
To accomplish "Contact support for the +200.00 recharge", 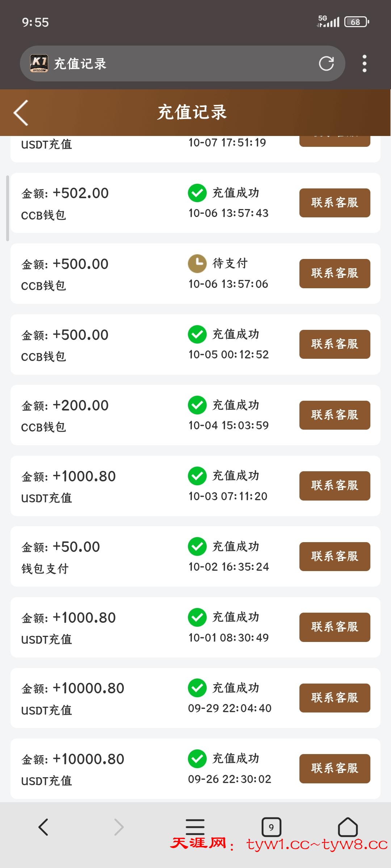I will point(335,415).
